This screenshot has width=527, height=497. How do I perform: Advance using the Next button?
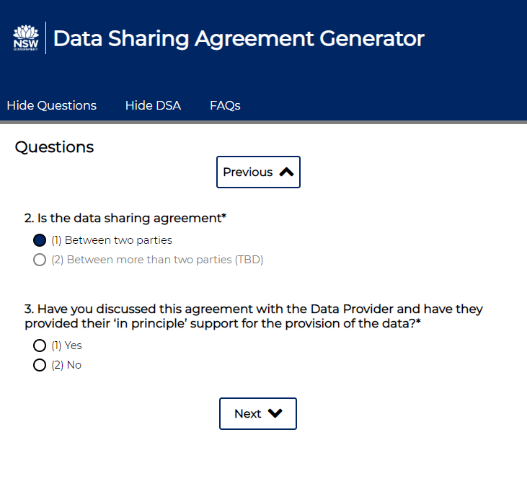(x=258, y=414)
